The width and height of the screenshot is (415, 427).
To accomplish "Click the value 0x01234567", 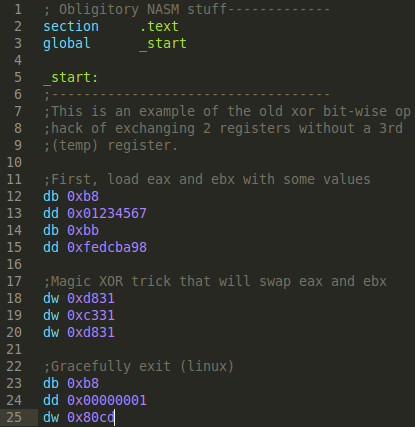I will click(107, 213).
